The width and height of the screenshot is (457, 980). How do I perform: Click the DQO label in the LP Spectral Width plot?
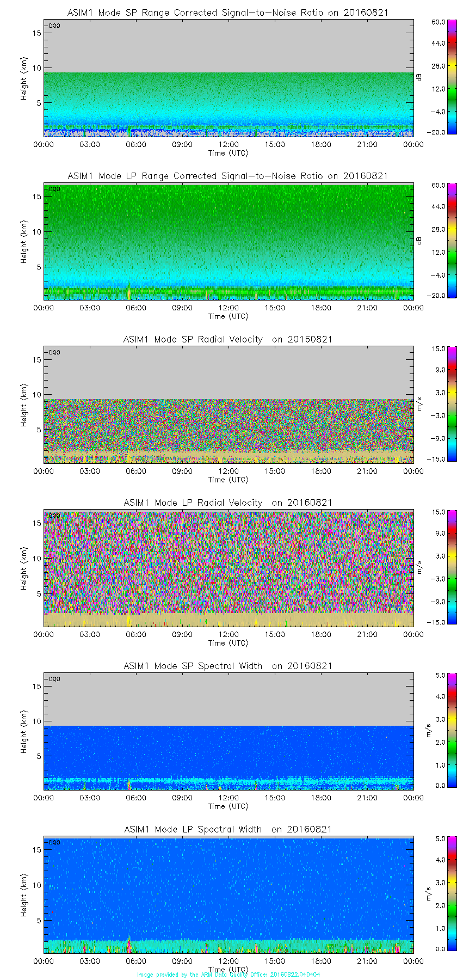(x=54, y=842)
